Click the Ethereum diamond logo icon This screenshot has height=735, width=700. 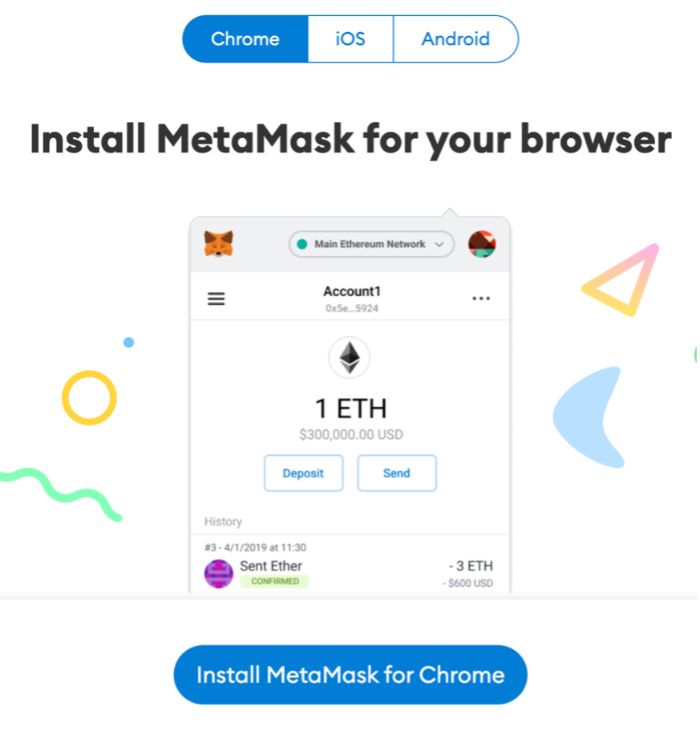click(350, 358)
